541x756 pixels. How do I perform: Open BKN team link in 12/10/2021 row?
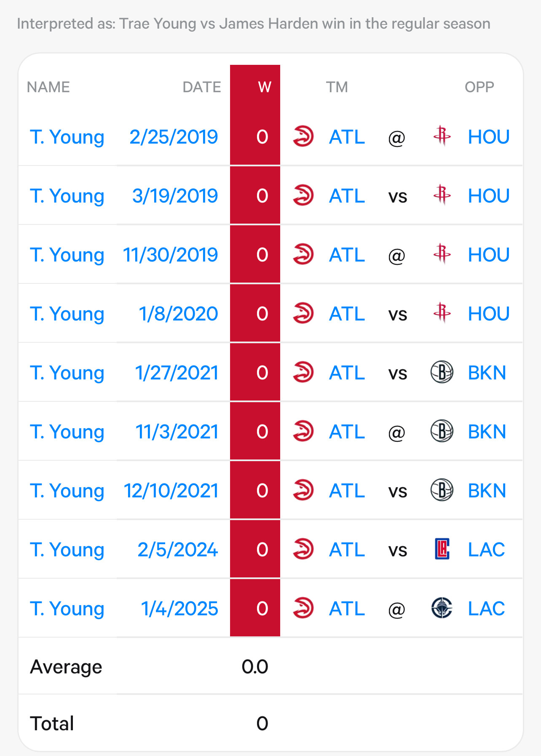pos(487,491)
